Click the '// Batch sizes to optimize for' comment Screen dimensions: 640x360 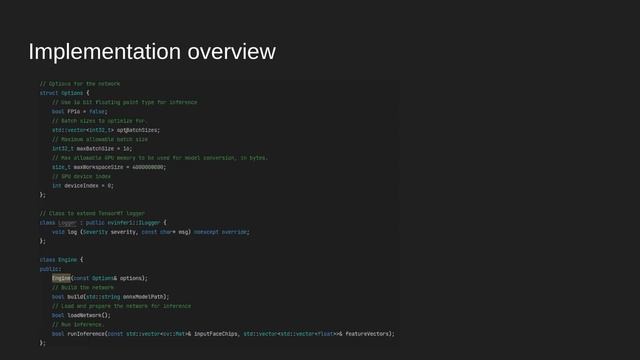pos(99,121)
